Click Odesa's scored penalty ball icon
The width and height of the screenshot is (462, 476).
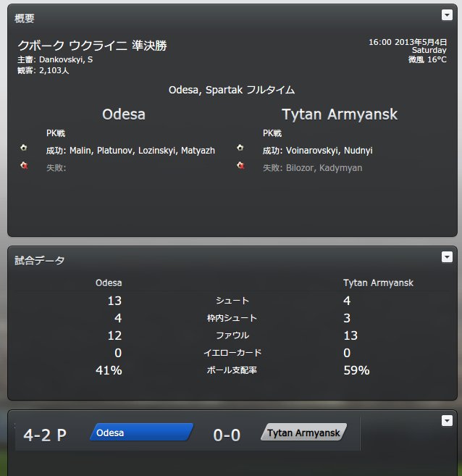(24, 148)
